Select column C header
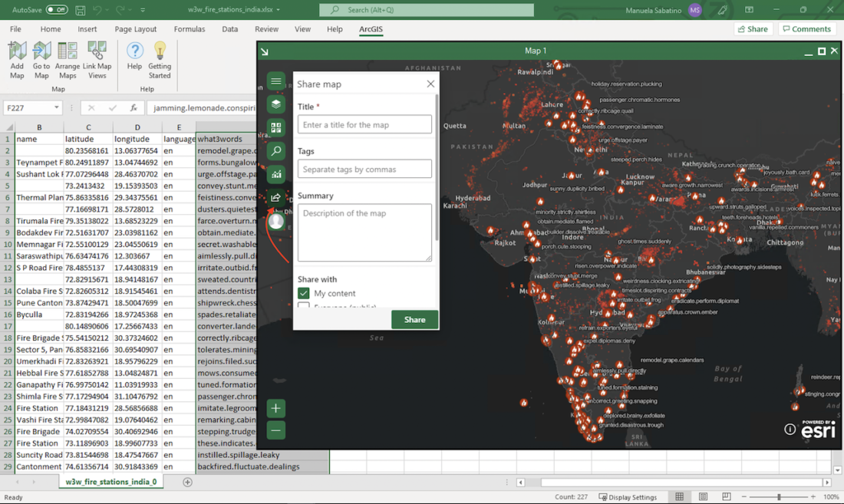The image size is (844, 504). point(88,127)
